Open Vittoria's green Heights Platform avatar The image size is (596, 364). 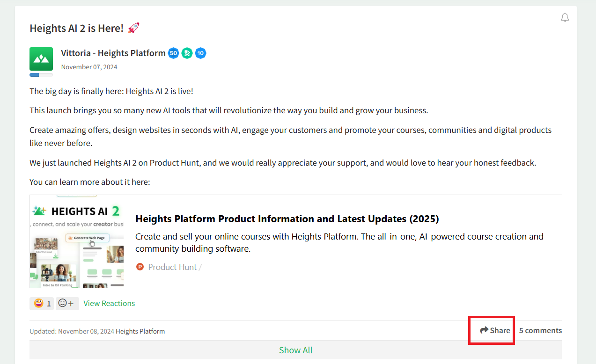pyautogui.click(x=41, y=59)
